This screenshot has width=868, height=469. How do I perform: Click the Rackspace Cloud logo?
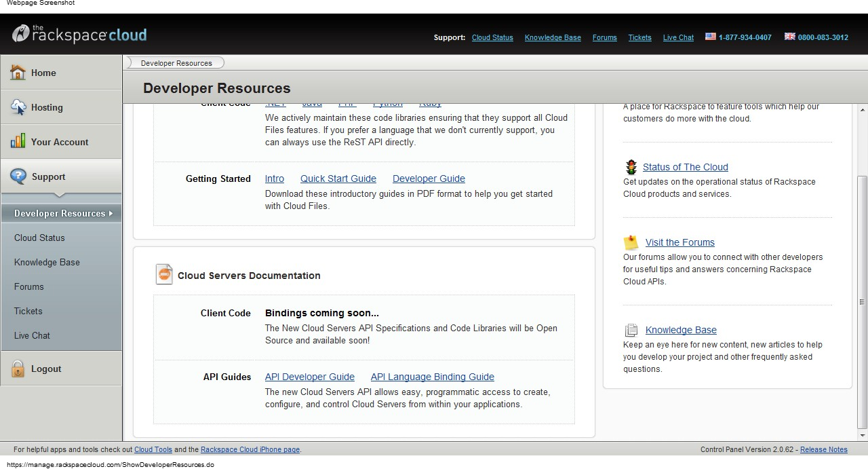pyautogui.click(x=79, y=34)
